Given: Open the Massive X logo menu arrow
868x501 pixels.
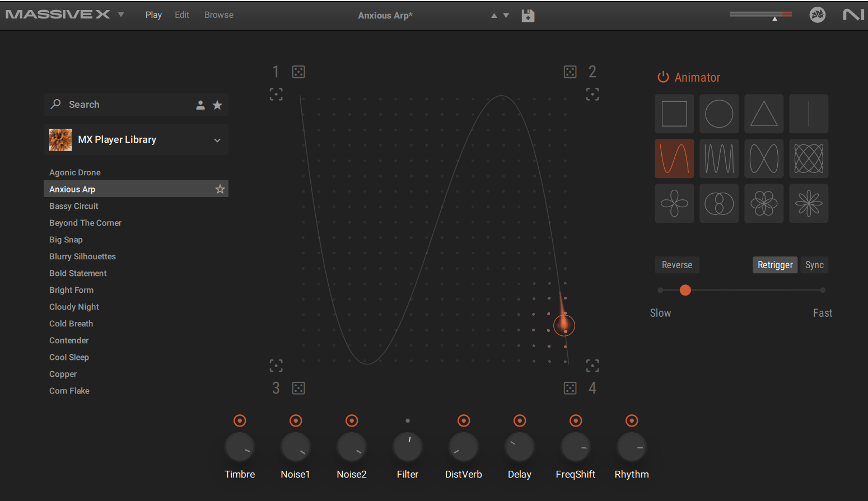Looking at the screenshot, I should coord(121,15).
